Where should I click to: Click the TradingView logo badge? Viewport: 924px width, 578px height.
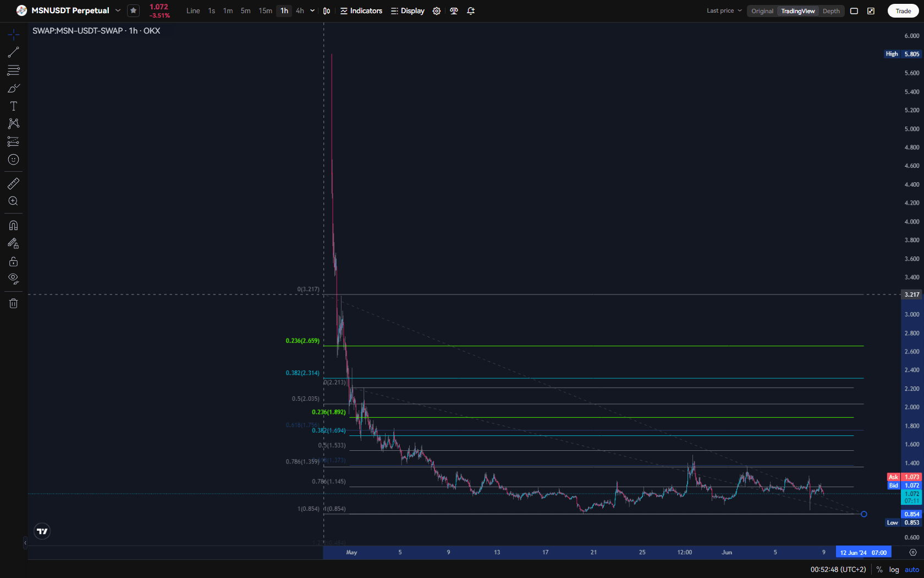(42, 531)
